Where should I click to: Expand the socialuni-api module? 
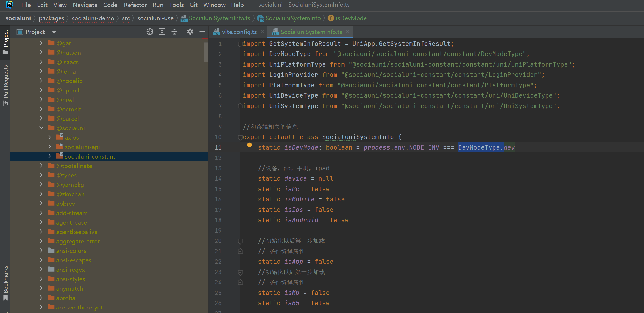click(x=50, y=146)
